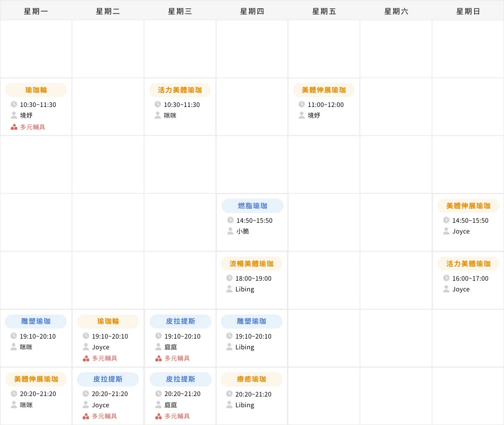Select Sunday 活力美體瑜珈 class at 16:00
Screen dimensions: 504x425
(x=469, y=264)
